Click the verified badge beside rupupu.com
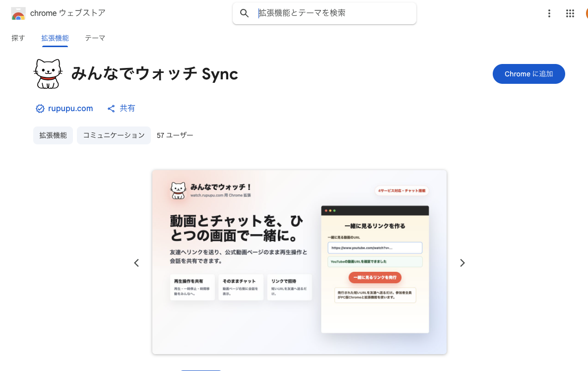Image resolution: width=588 pixels, height=371 pixels. 40,109
